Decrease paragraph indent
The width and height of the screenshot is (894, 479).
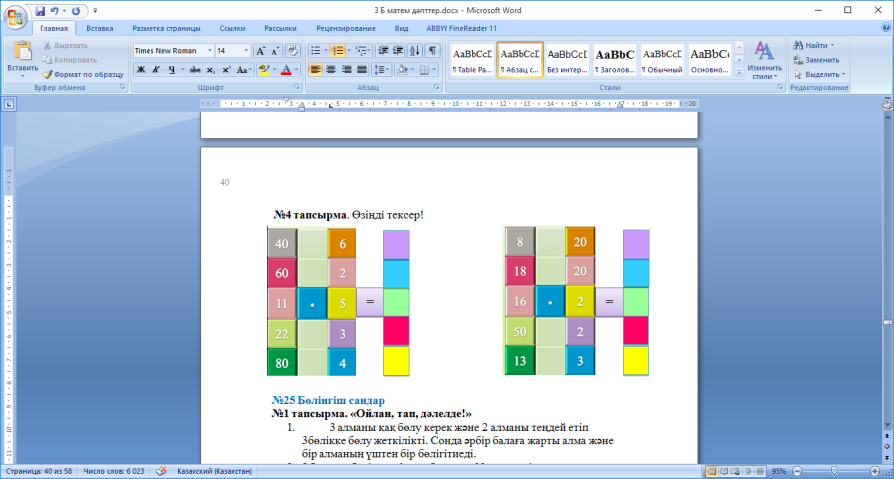[383, 51]
